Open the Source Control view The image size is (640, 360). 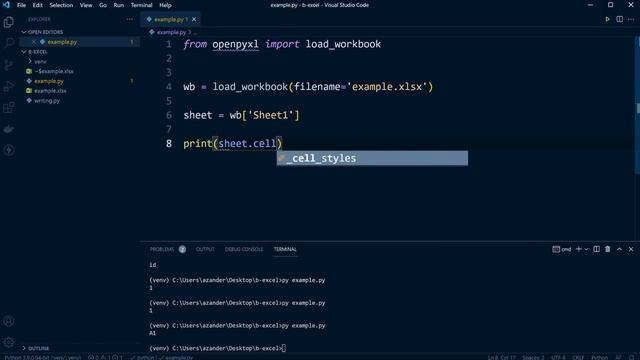click(x=9, y=64)
